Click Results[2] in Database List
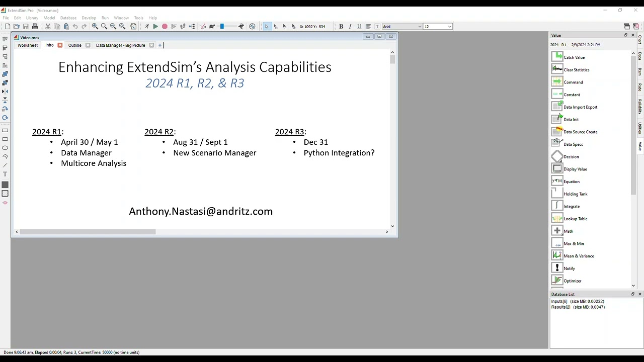 pos(578,307)
